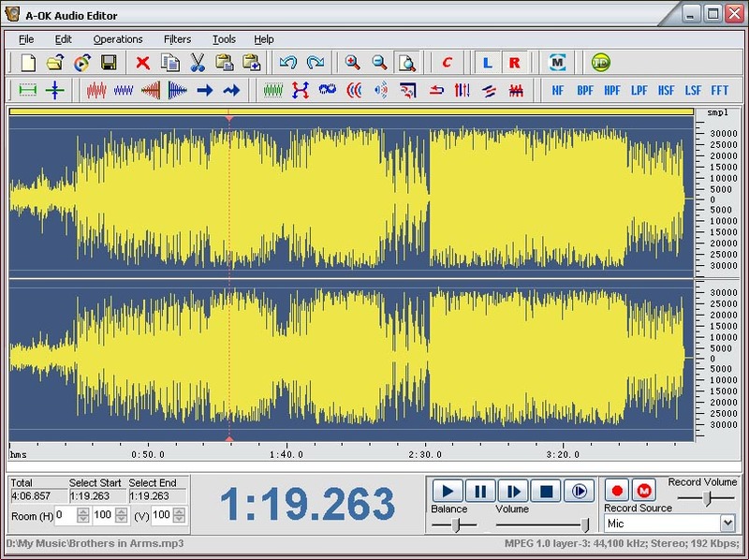Viewport: 749px width, 560px height.
Task: Click the play-from-cursor button
Action: click(513, 492)
